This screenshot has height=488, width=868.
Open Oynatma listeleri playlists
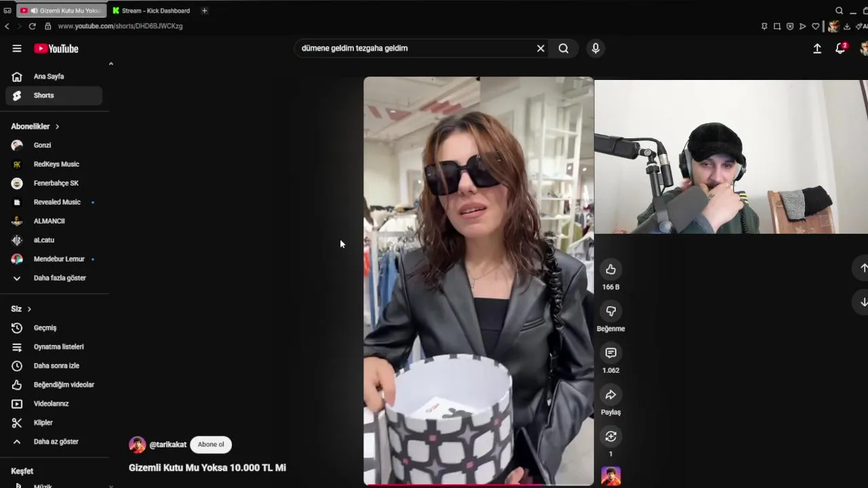point(54,347)
